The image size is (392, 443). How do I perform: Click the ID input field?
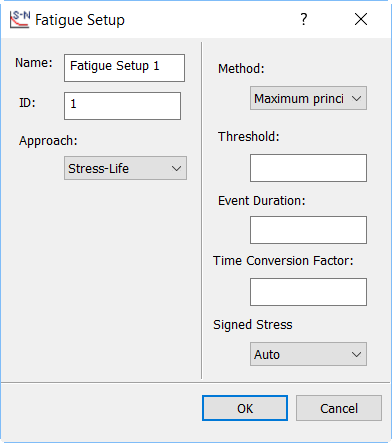[122, 106]
